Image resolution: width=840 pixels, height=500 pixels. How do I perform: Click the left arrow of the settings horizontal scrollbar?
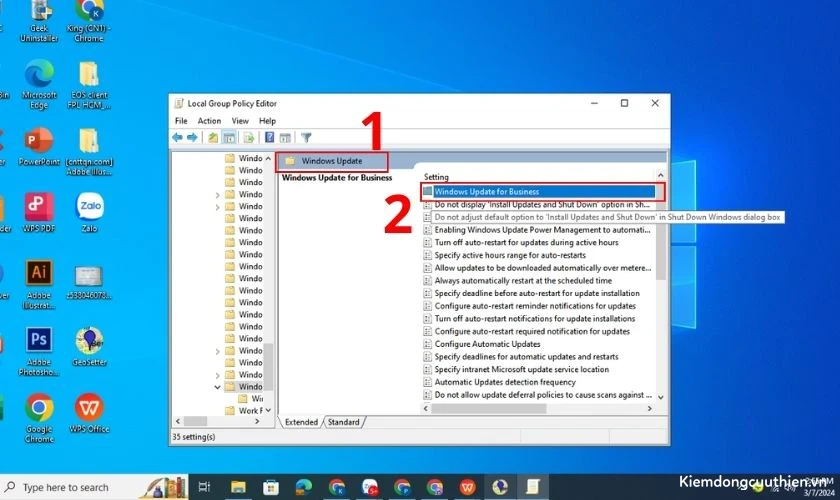(426, 409)
